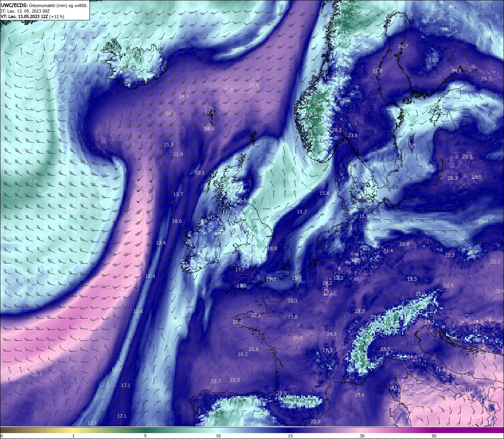Click the 18.8 value on the map
Viewport: 504px width, 439px height.
click(272, 248)
